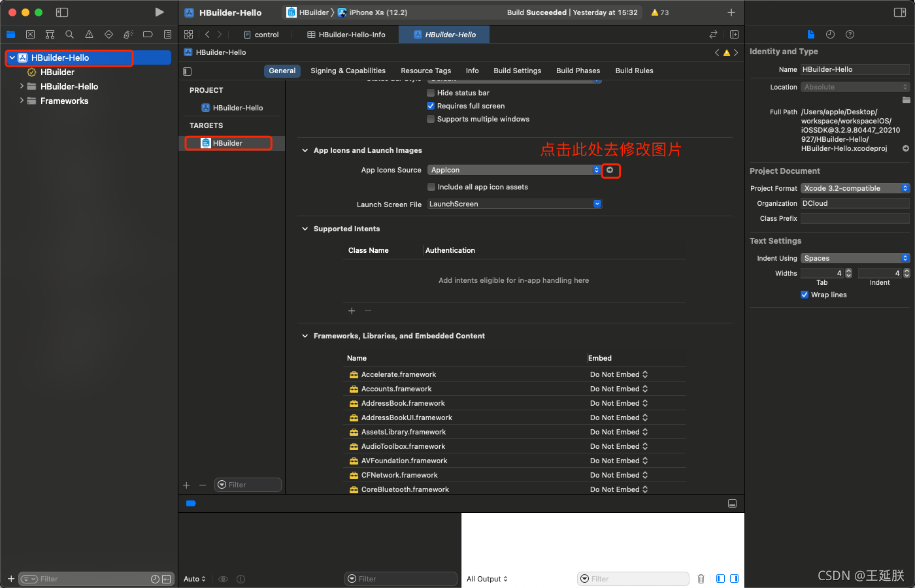Open the breakpoint navigator
Image resolution: width=915 pixels, height=588 pixels.
[x=148, y=35]
